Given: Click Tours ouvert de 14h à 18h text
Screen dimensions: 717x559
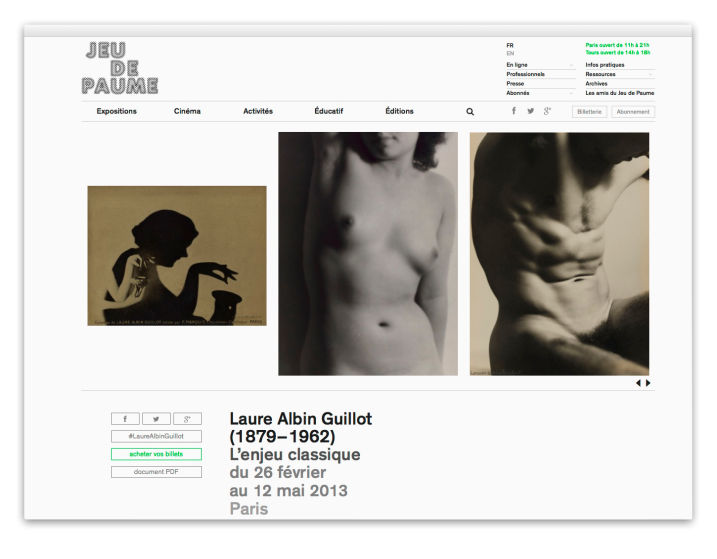Looking at the screenshot, I should tap(618, 52).
